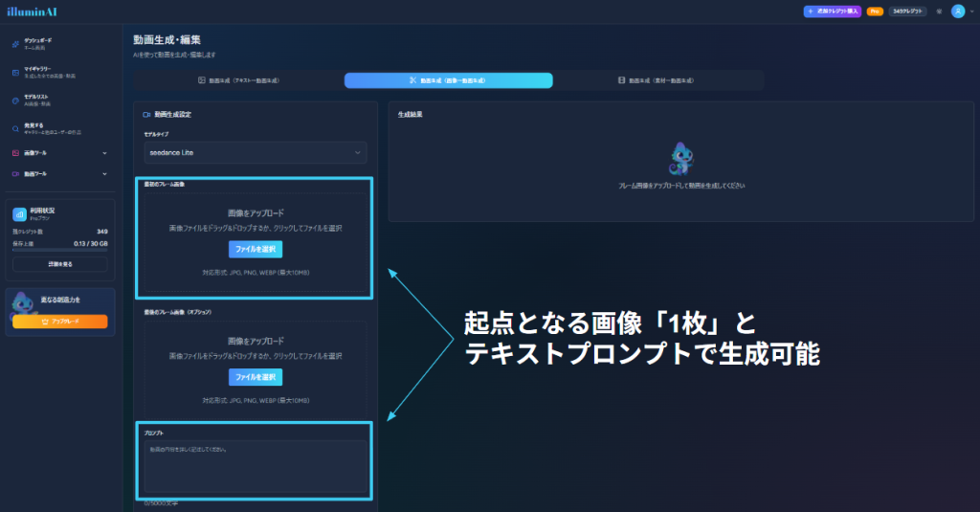Toggle the light/dark theme sun icon

coord(939,11)
